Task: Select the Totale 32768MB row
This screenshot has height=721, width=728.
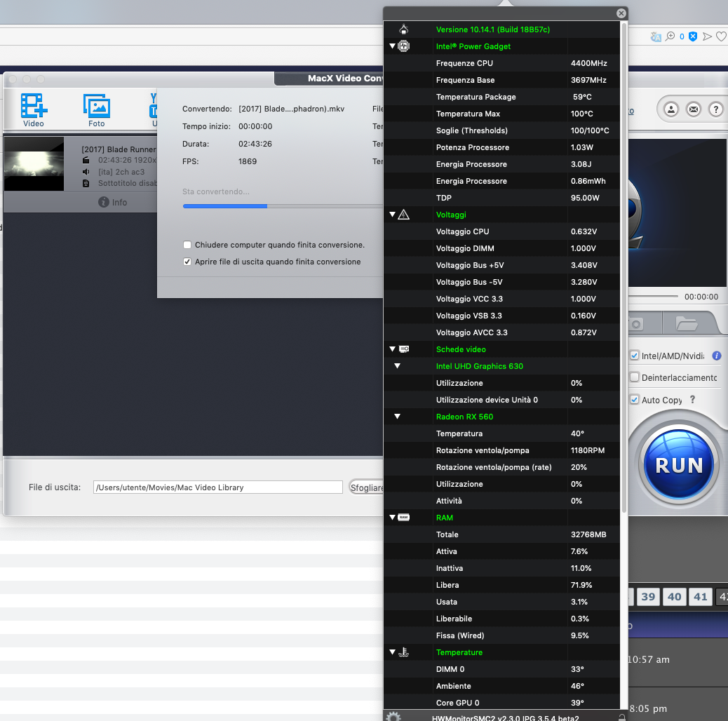Action: pos(501,534)
